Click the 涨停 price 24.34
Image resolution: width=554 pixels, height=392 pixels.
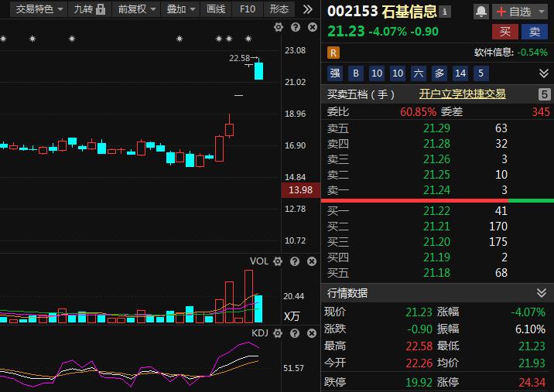pyautogui.click(x=532, y=382)
